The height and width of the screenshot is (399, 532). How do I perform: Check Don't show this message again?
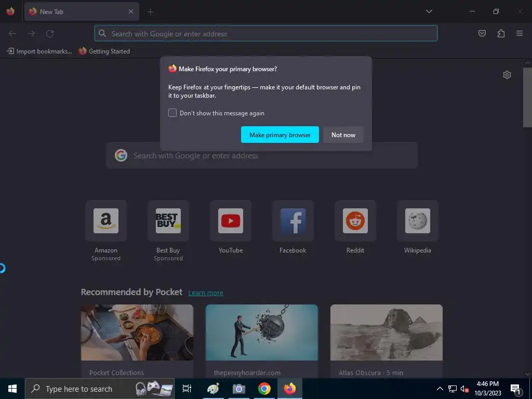click(x=172, y=113)
